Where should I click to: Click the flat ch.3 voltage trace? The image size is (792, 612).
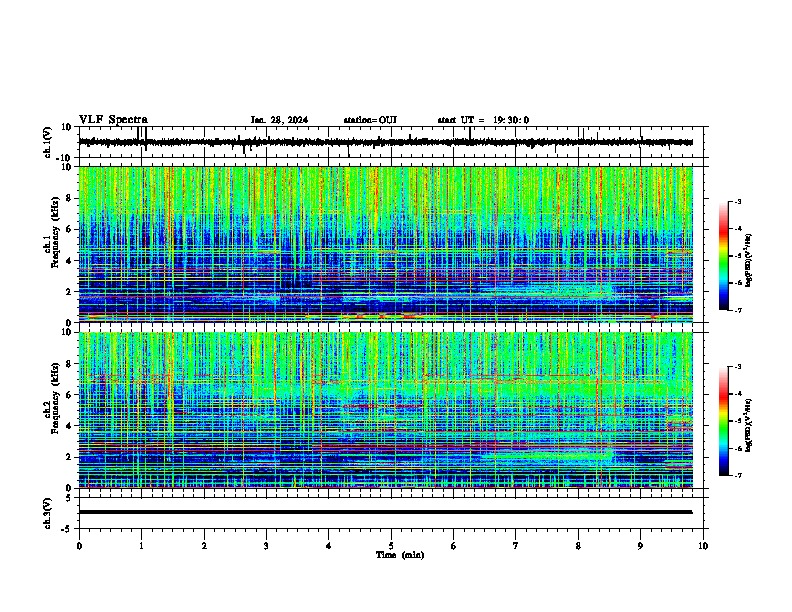pos(385,512)
